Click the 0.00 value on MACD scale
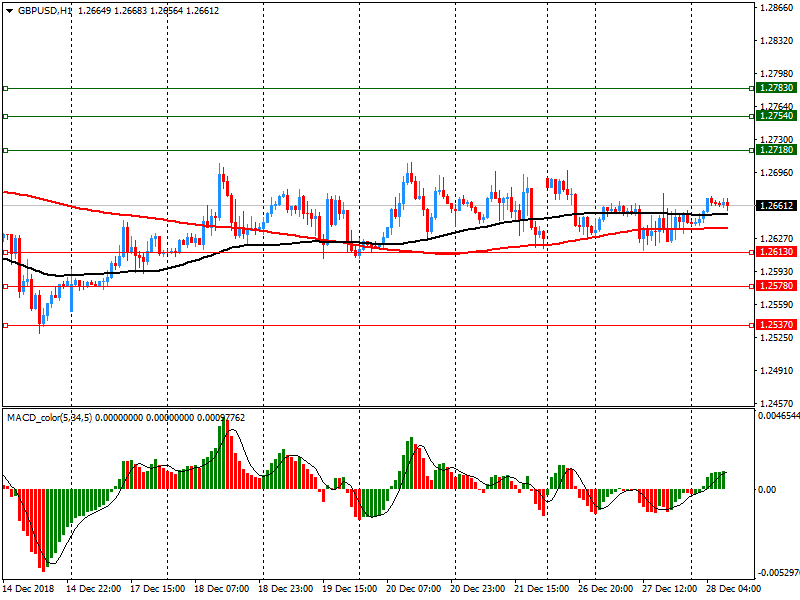The height and width of the screenshot is (600, 800). [769, 490]
